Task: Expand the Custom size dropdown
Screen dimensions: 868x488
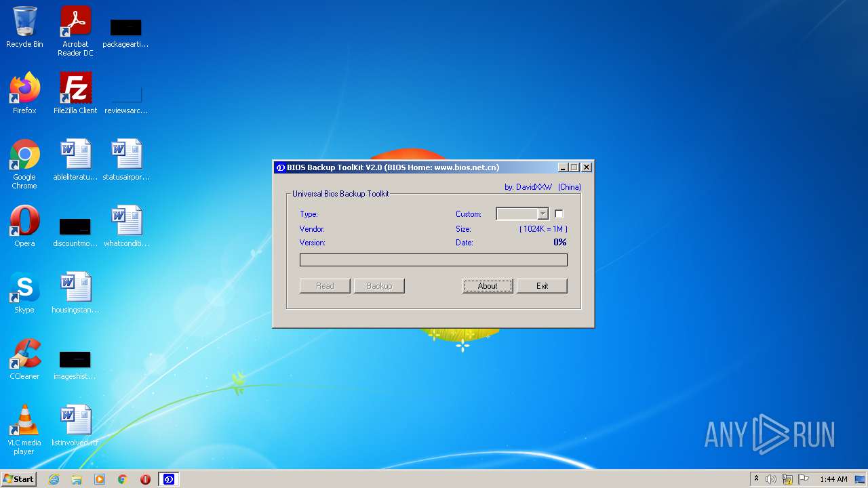Action: pos(542,214)
